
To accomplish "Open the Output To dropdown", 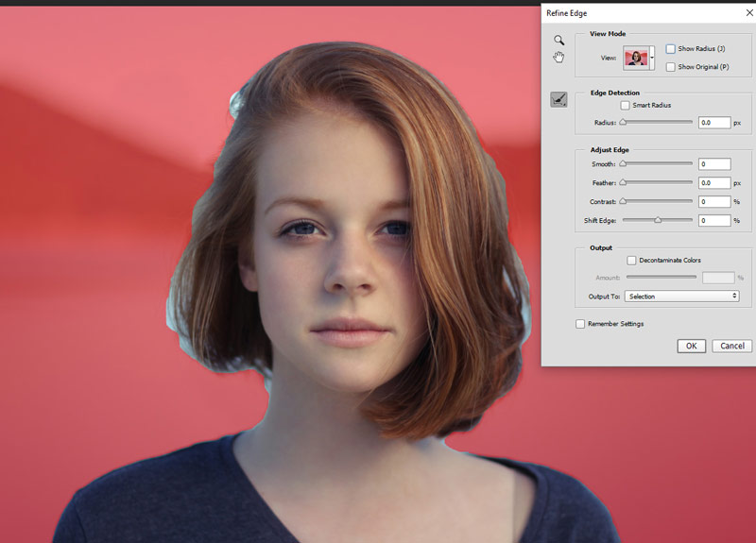I will tap(681, 297).
